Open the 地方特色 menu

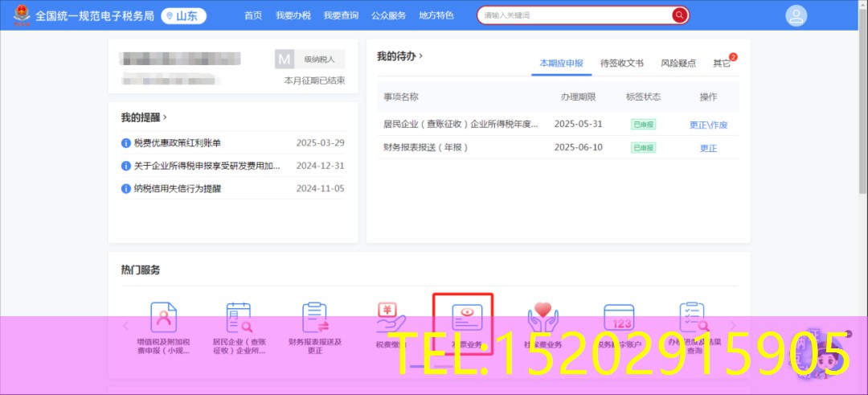pyautogui.click(x=436, y=15)
